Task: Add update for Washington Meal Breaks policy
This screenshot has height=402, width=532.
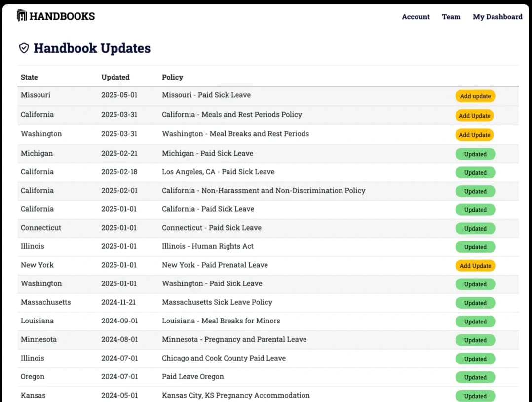Action: click(x=474, y=135)
